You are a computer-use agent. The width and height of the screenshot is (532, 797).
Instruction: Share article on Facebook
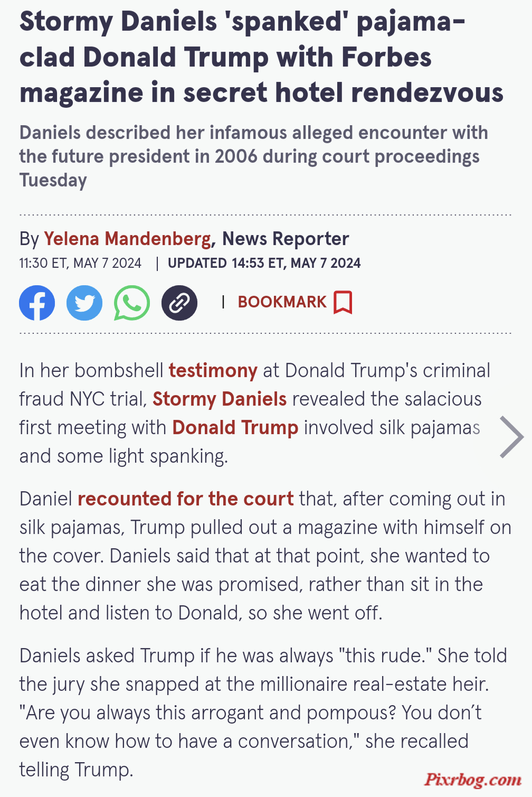tap(37, 303)
